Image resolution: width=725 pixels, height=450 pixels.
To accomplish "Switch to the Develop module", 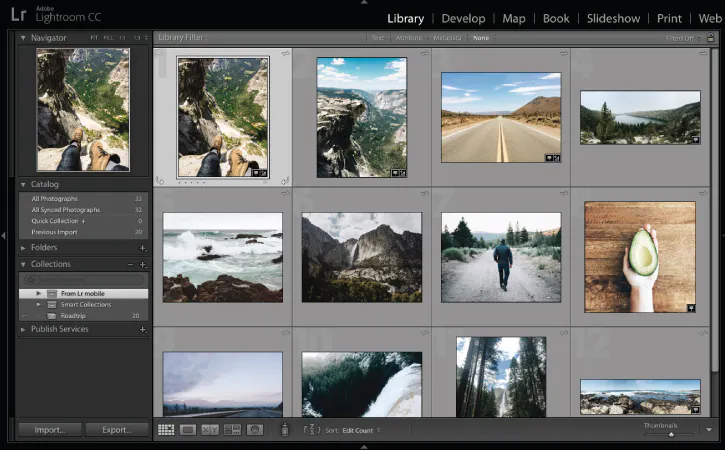I will pos(463,18).
